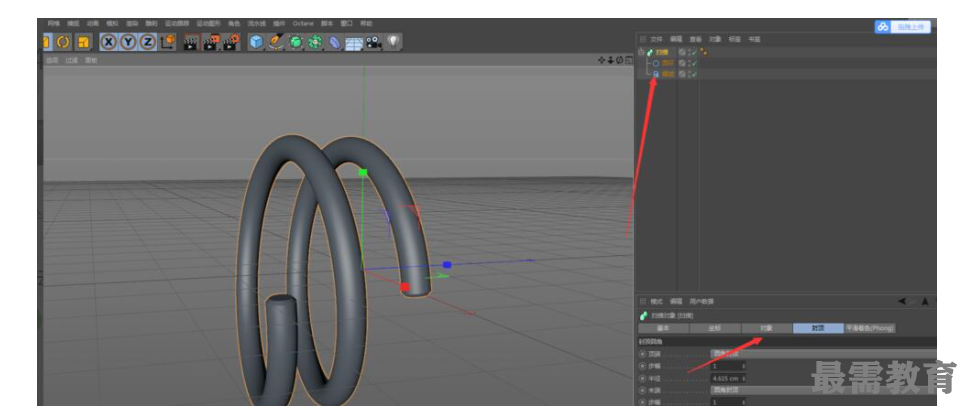
Task: Open the blue capsule deformer icon
Action: (x=335, y=42)
